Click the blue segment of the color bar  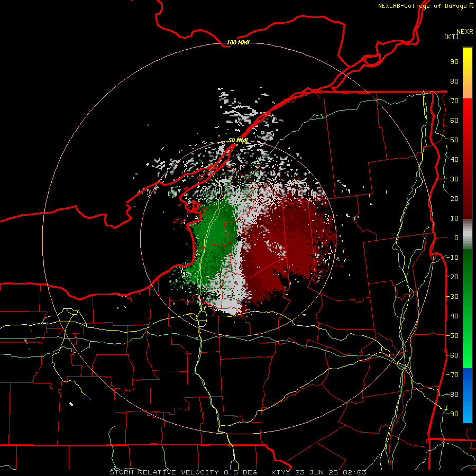(467, 396)
